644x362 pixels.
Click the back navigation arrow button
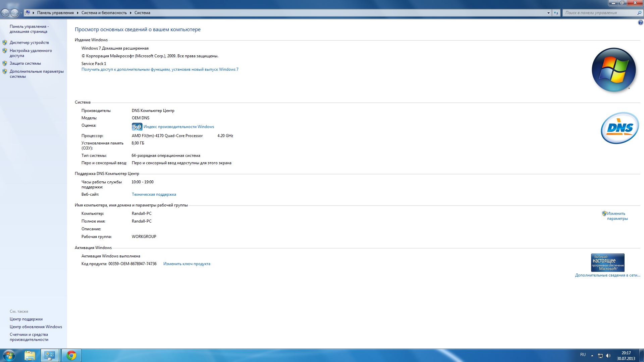coord(5,13)
